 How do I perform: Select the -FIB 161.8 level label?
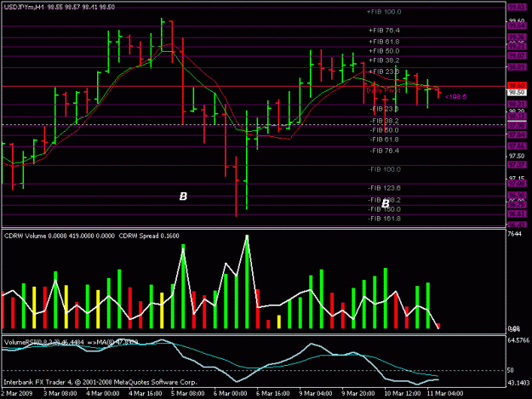[384, 219]
